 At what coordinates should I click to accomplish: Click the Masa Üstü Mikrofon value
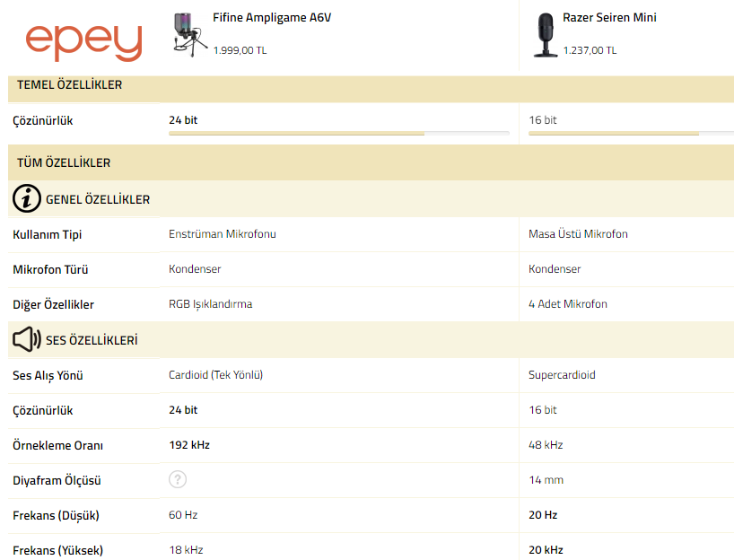pyautogui.click(x=578, y=233)
